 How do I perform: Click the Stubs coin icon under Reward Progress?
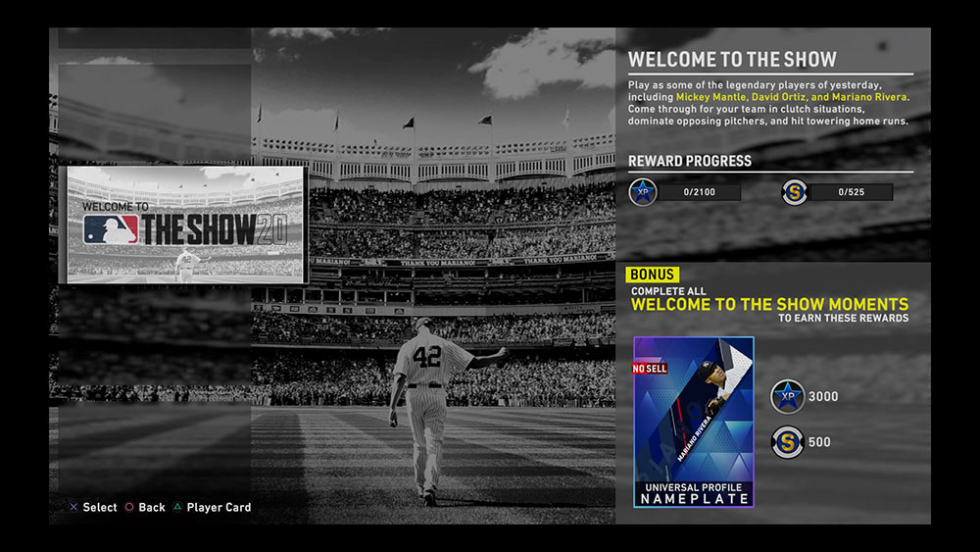795,192
